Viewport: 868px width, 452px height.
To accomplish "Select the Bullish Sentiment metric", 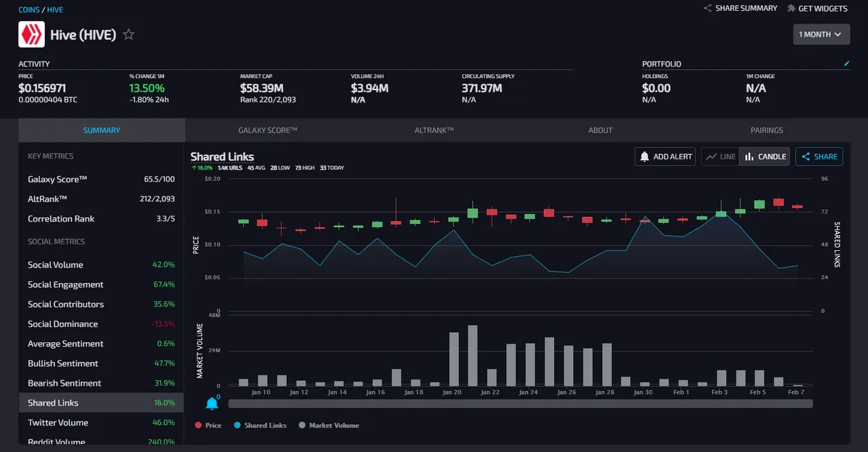I will pos(101,363).
